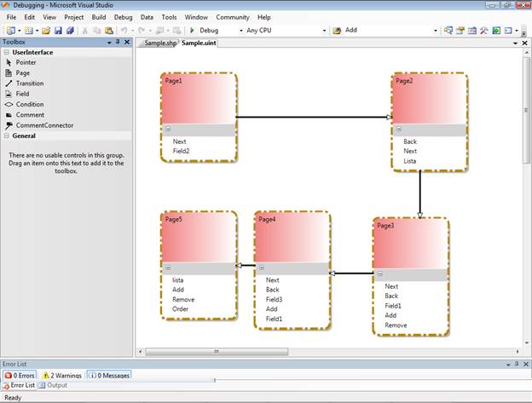
Task: Click the Save icon in toolbar
Action: click(58, 31)
